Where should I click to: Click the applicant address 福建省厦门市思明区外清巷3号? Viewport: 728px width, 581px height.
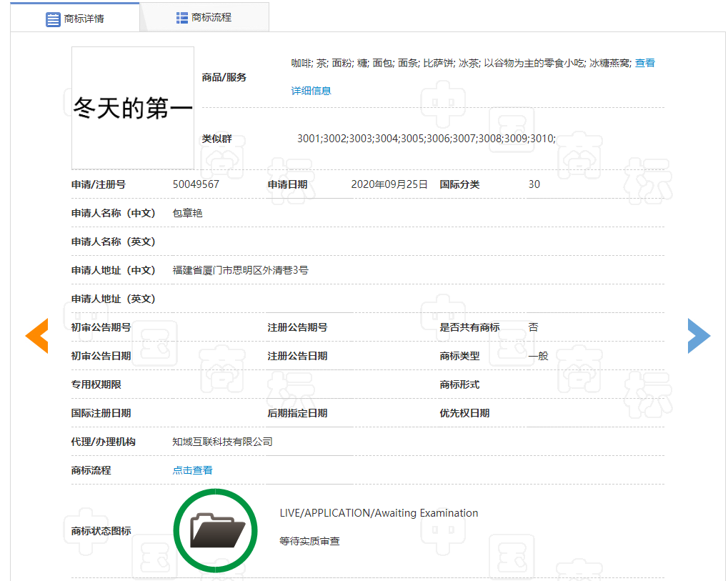(x=240, y=270)
